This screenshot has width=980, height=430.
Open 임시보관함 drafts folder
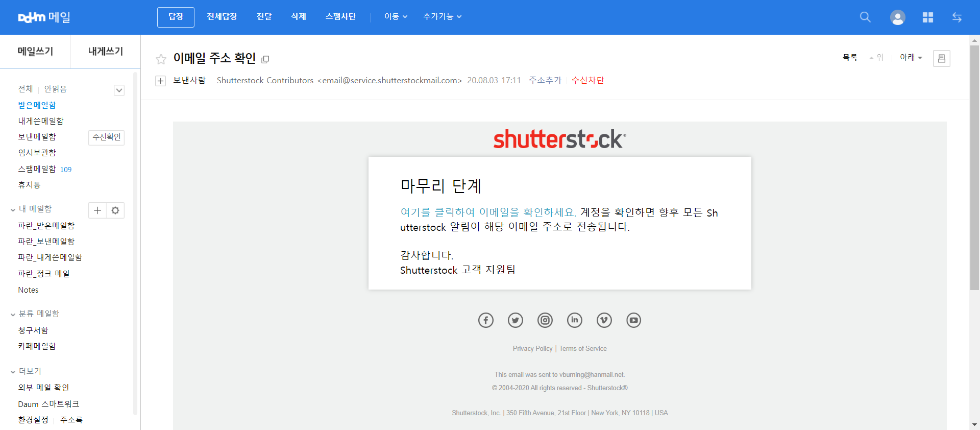pos(37,153)
